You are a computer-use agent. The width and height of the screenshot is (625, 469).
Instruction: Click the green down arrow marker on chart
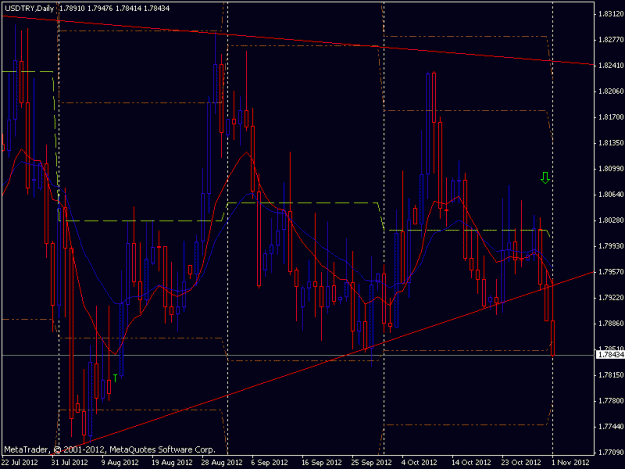(x=545, y=178)
